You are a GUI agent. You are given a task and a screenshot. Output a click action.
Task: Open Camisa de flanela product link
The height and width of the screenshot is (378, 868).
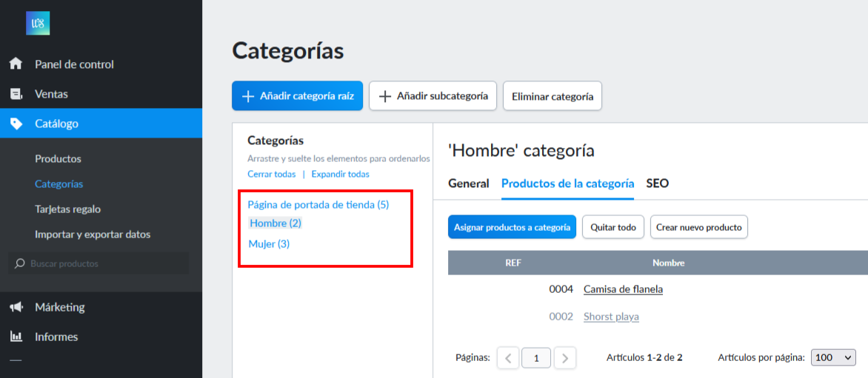624,289
